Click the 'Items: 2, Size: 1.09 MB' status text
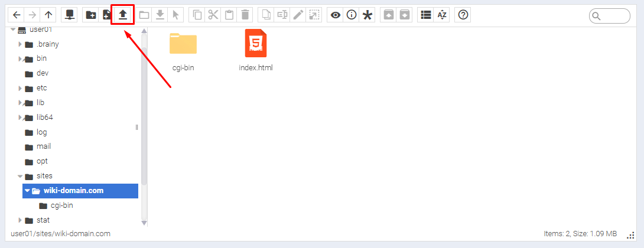 (x=580, y=234)
